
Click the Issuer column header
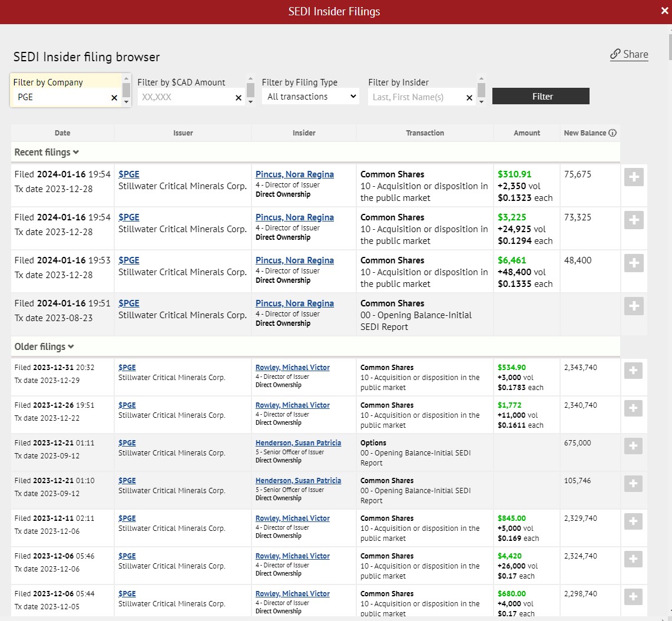coord(183,133)
